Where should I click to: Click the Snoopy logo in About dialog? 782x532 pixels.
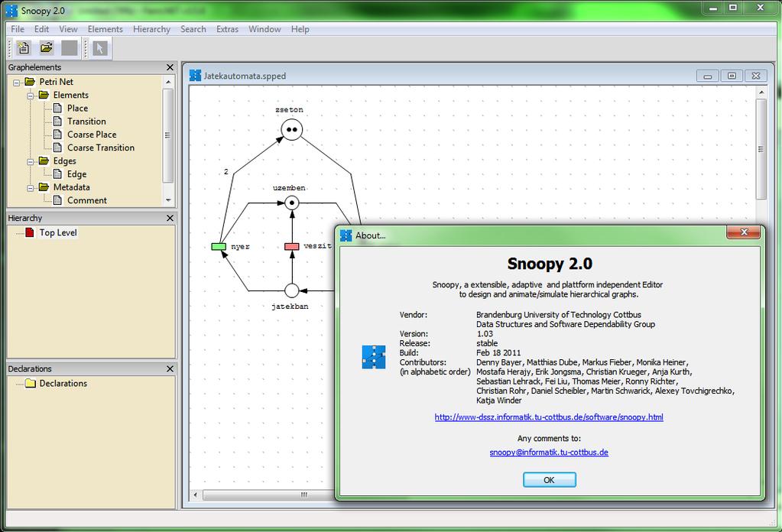[x=374, y=357]
